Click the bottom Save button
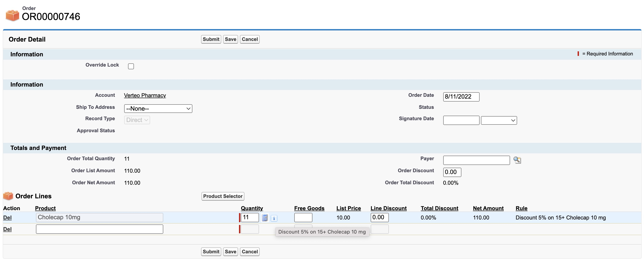The image size is (644, 264). (230, 252)
